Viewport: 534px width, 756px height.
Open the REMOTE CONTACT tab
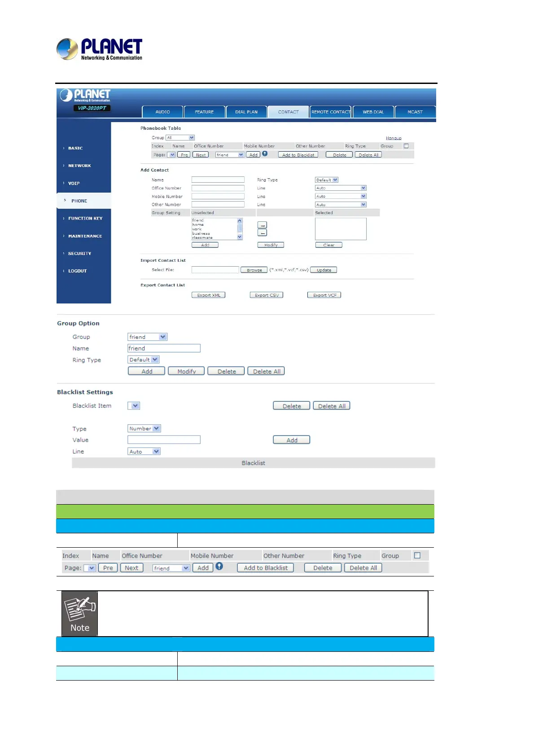331,112
